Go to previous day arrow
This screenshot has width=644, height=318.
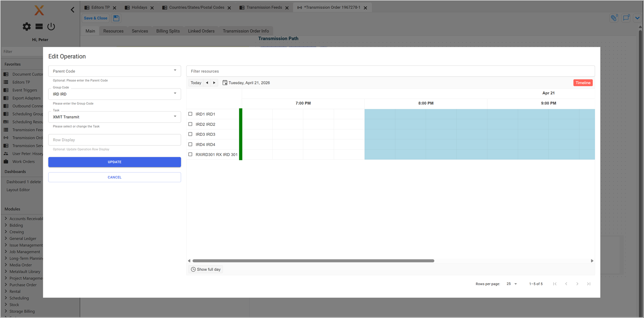tap(207, 83)
